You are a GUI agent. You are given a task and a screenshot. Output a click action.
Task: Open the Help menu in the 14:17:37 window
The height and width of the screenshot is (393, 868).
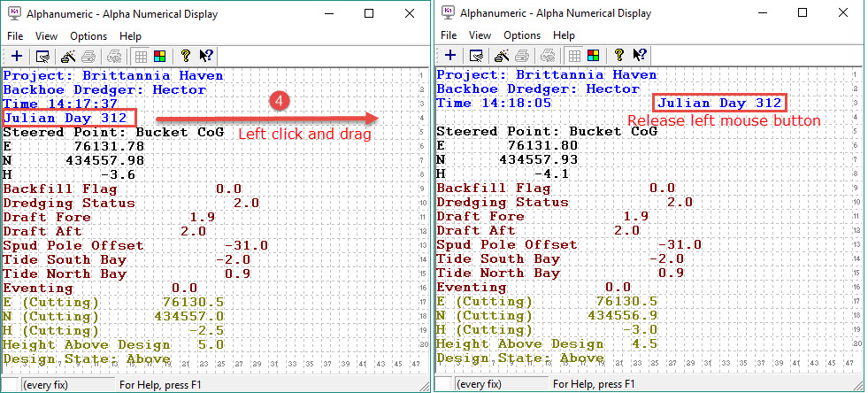131,36
